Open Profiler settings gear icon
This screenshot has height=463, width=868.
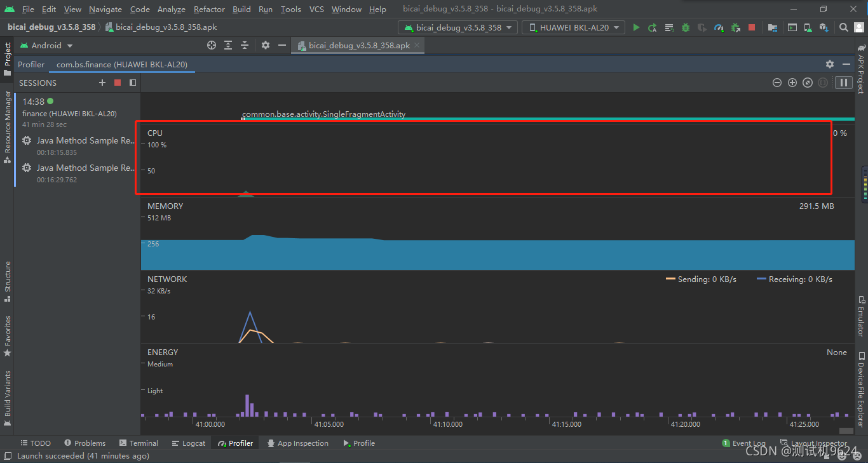[830, 64]
